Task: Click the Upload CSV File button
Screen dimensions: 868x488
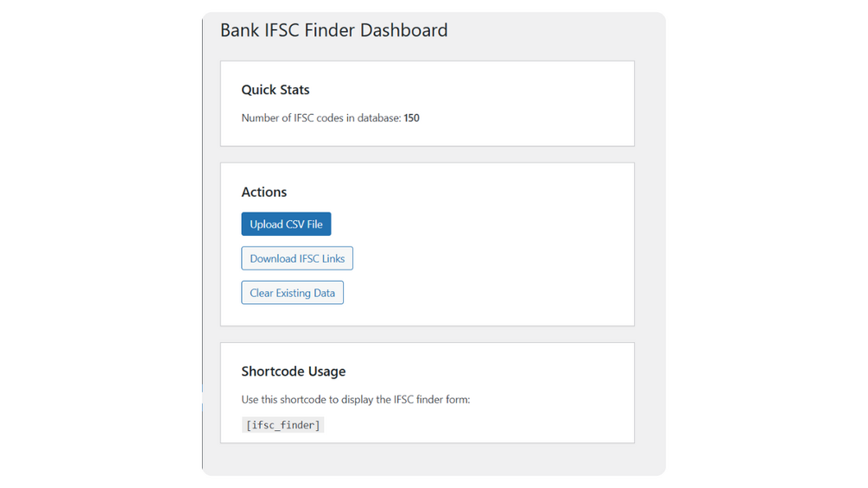Action: [x=286, y=225]
